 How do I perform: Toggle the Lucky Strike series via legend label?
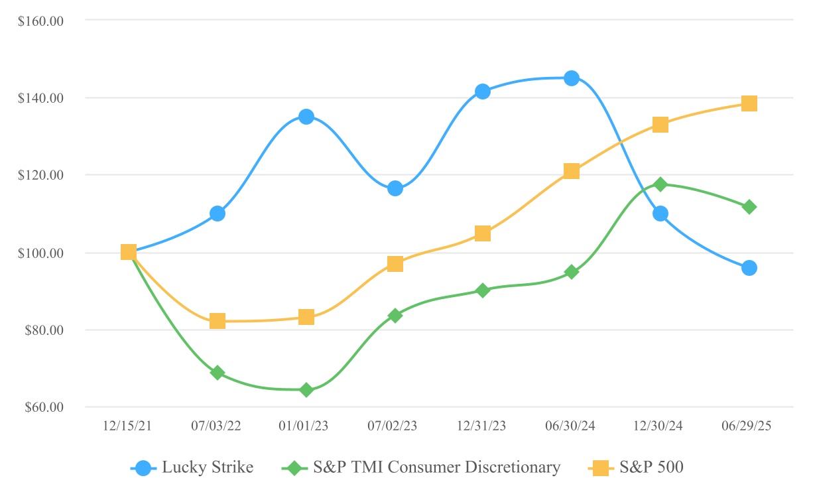[207, 468]
